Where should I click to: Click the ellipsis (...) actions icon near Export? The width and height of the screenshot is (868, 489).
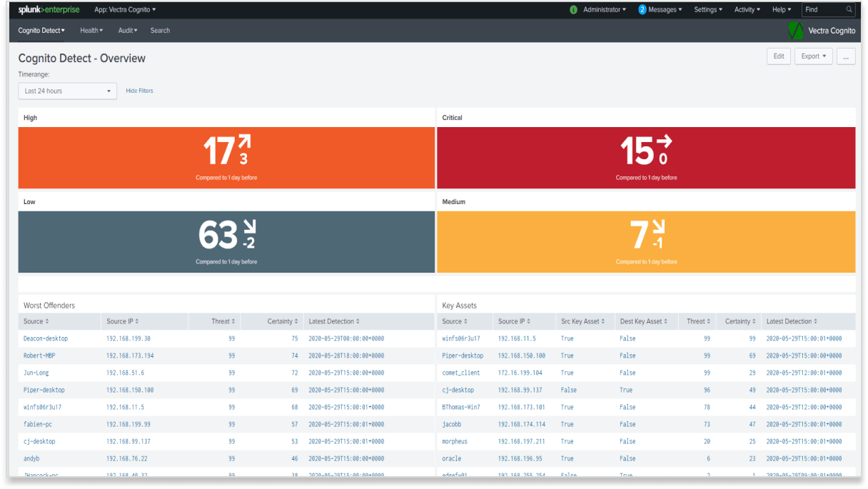(846, 56)
